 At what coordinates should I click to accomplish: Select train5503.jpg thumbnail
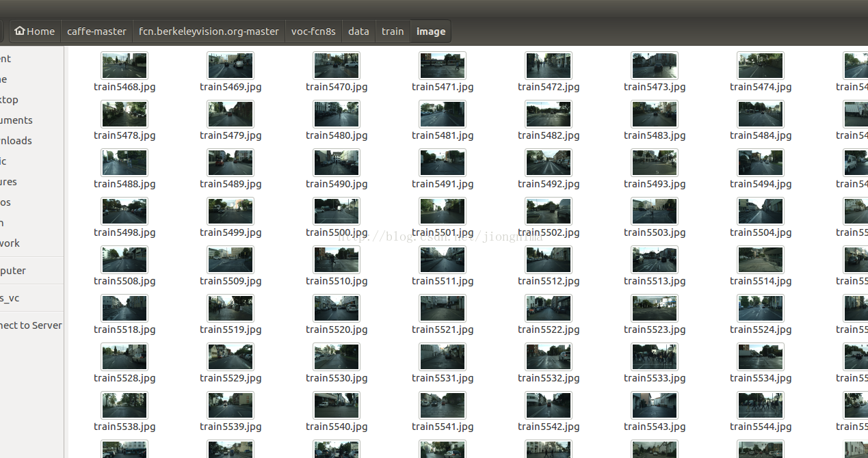point(655,211)
